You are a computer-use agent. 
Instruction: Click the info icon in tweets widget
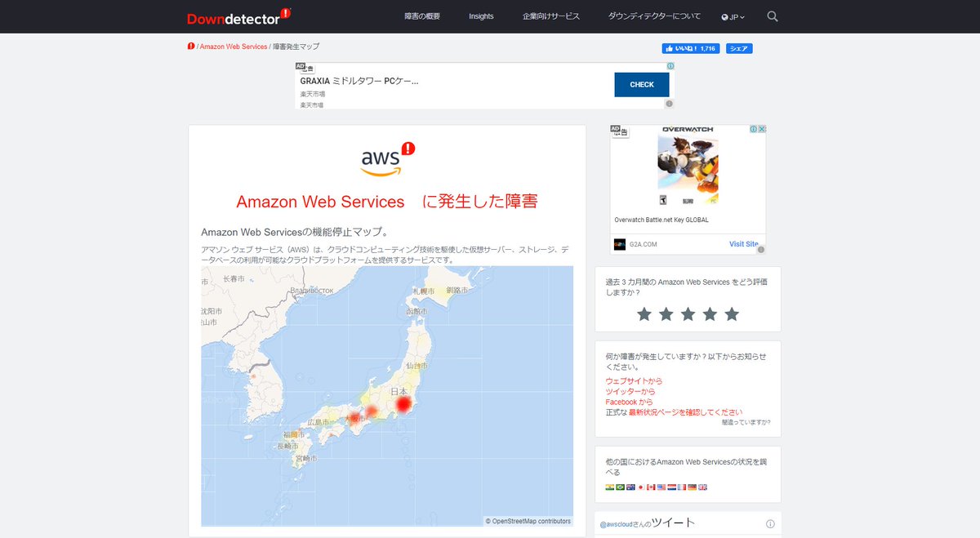pos(770,524)
